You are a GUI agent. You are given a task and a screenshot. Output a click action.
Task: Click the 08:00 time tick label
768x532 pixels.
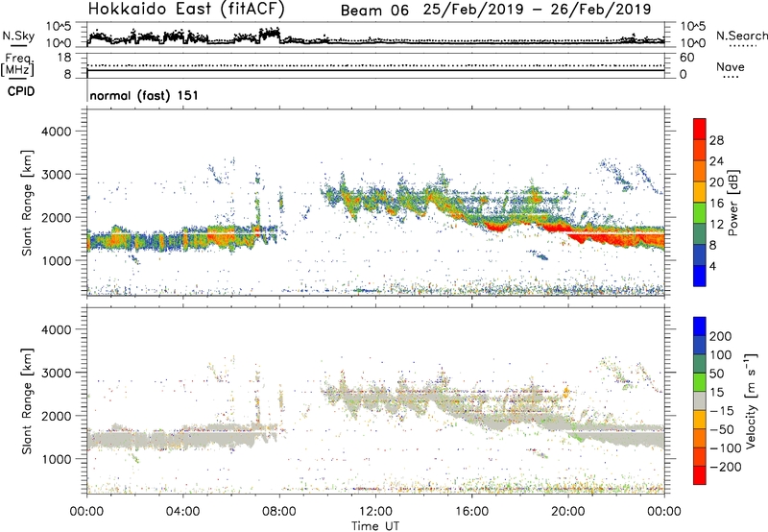279,512
